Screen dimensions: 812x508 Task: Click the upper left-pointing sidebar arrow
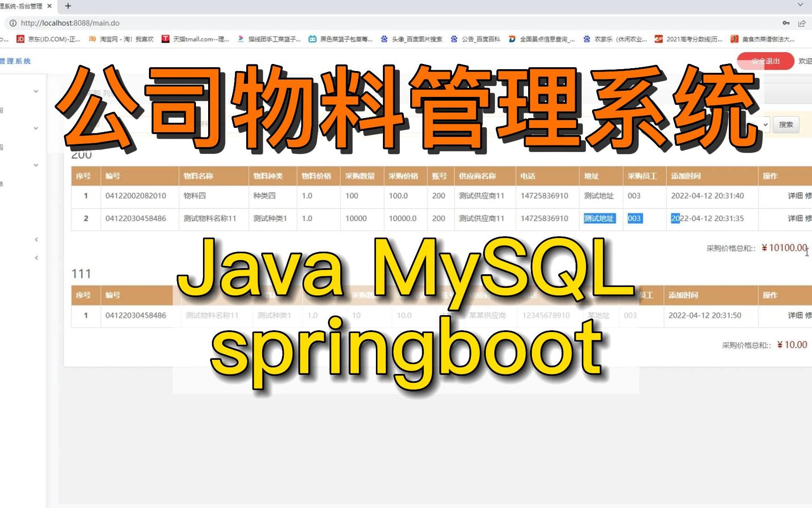[36, 239]
